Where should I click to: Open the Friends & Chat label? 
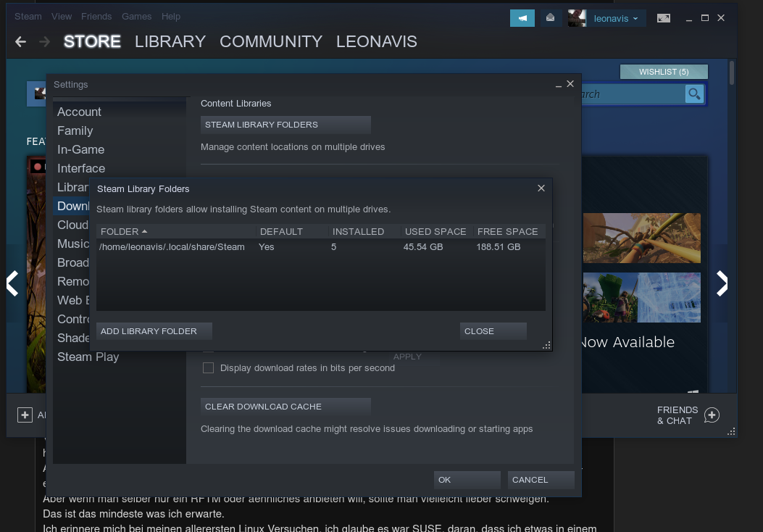[x=677, y=415]
